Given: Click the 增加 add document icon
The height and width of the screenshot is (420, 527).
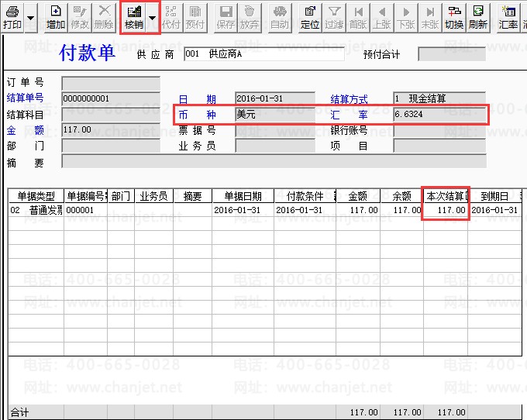Looking at the screenshot, I should 56,18.
